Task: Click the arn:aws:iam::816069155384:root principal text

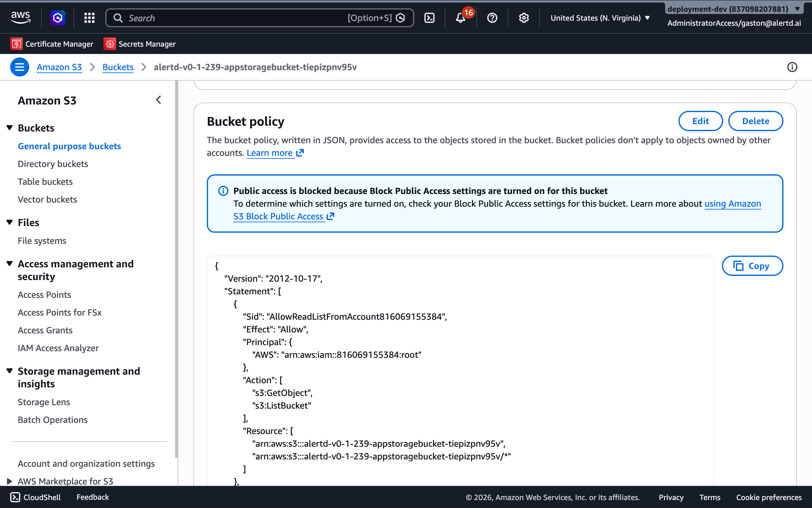Action: tap(351, 355)
